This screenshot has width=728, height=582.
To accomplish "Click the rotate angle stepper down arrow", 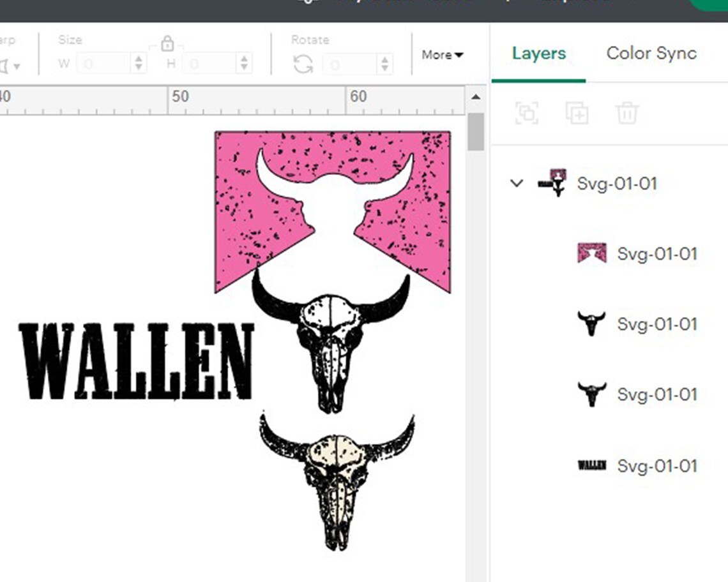I will point(383,68).
